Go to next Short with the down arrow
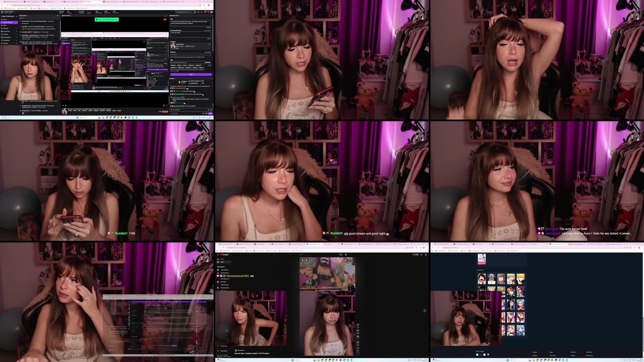644x362 pixels. click(425, 310)
